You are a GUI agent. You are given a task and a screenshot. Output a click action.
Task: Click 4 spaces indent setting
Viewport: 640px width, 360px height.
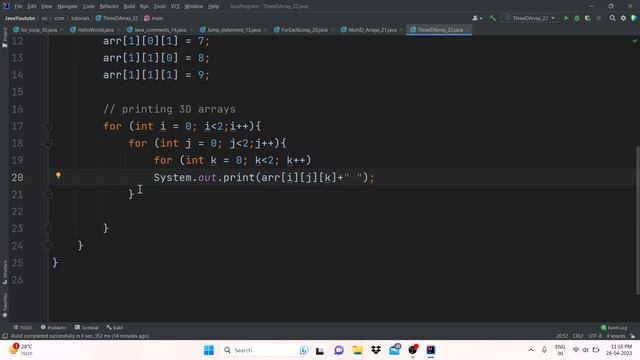(x=616, y=336)
